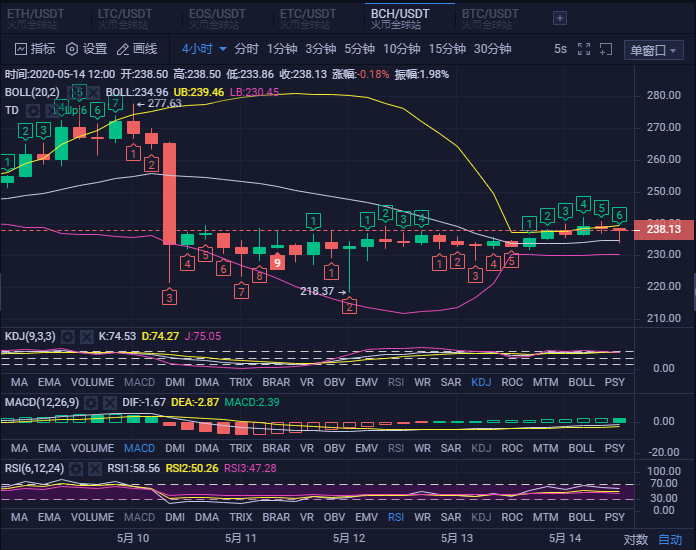
Task: Open the 单窗口 window layout dropdown
Action: click(x=655, y=50)
